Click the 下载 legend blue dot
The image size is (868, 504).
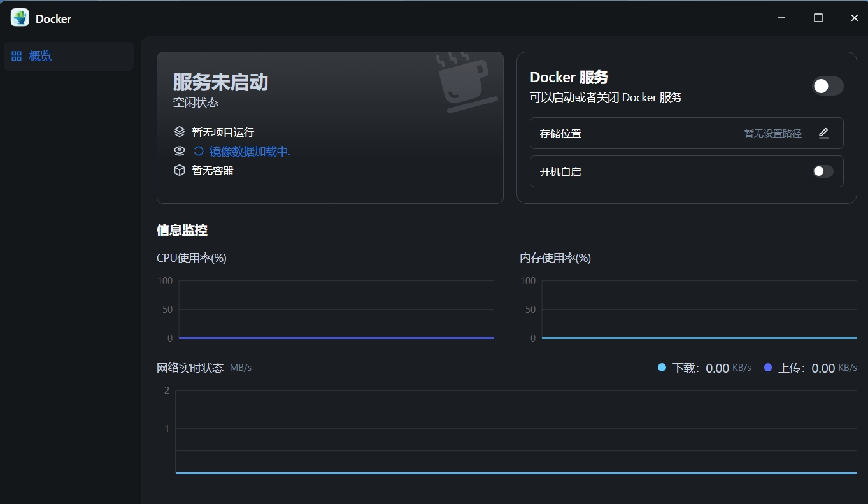point(662,368)
